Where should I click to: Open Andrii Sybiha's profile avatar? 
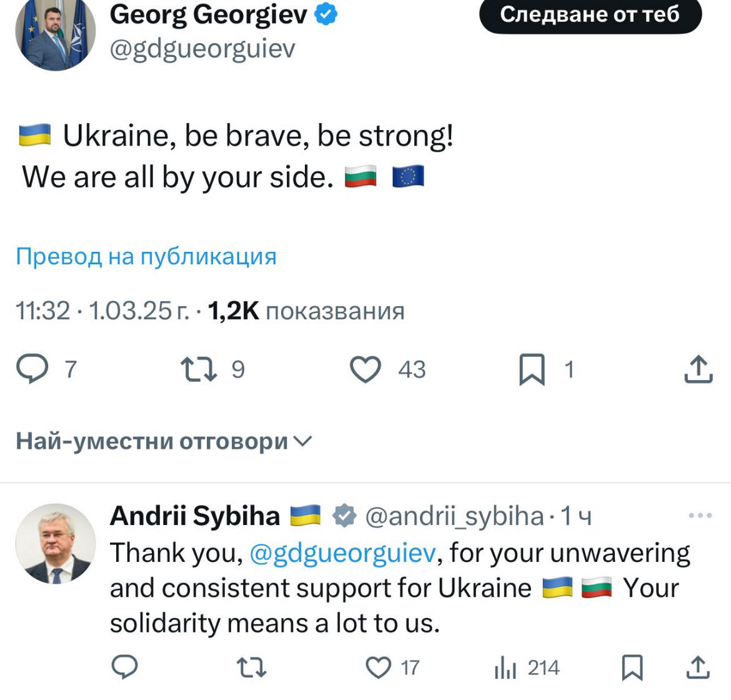(55, 544)
